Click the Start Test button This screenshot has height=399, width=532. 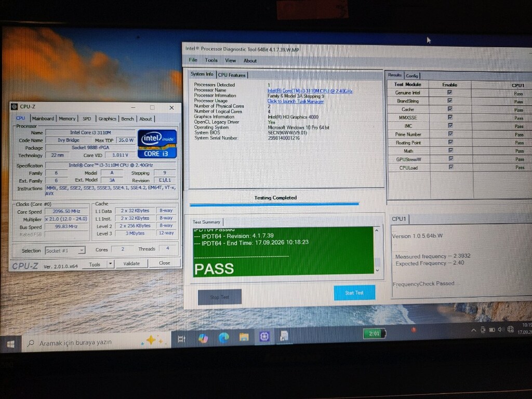click(x=354, y=292)
